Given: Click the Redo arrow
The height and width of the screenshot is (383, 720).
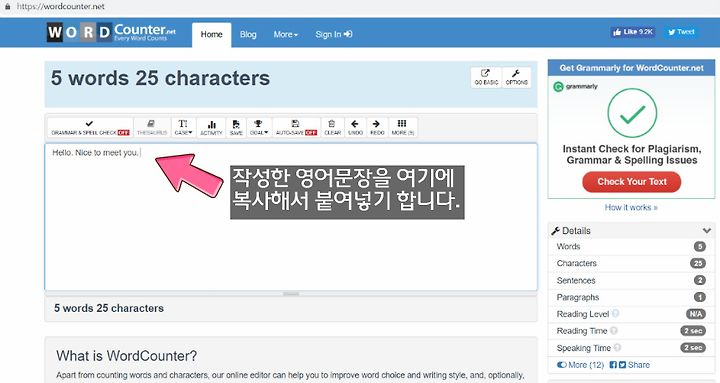Looking at the screenshot, I should coord(377,128).
